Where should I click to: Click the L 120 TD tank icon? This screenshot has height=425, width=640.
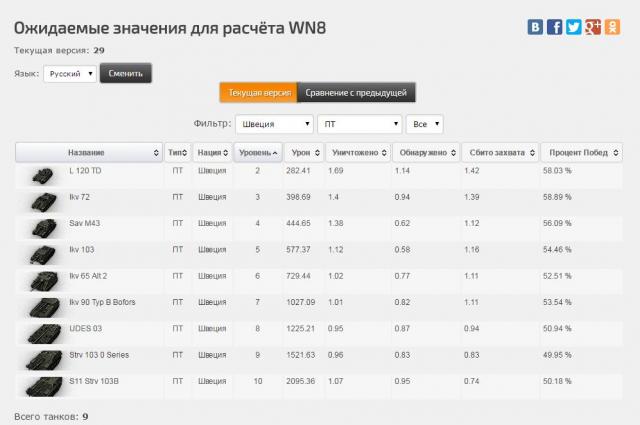click(x=43, y=174)
